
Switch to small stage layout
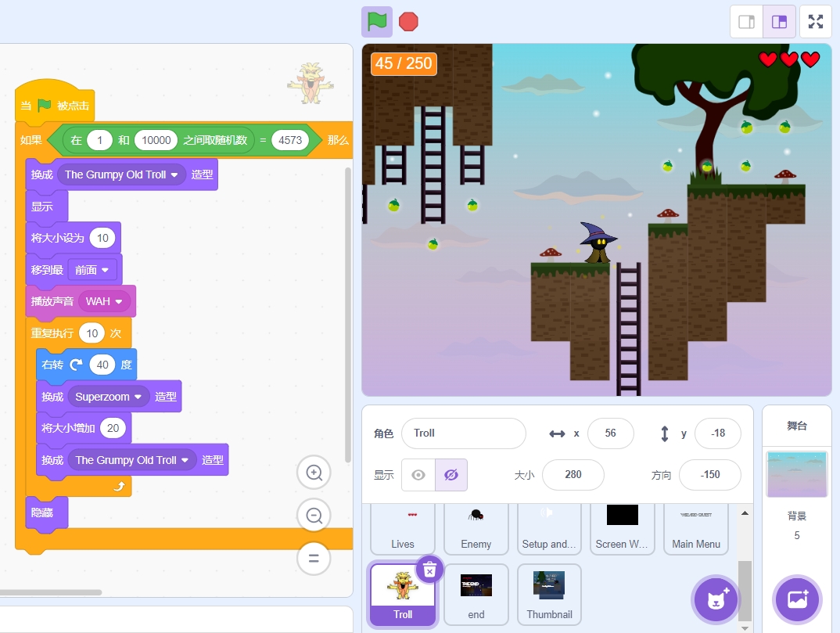coord(746,21)
